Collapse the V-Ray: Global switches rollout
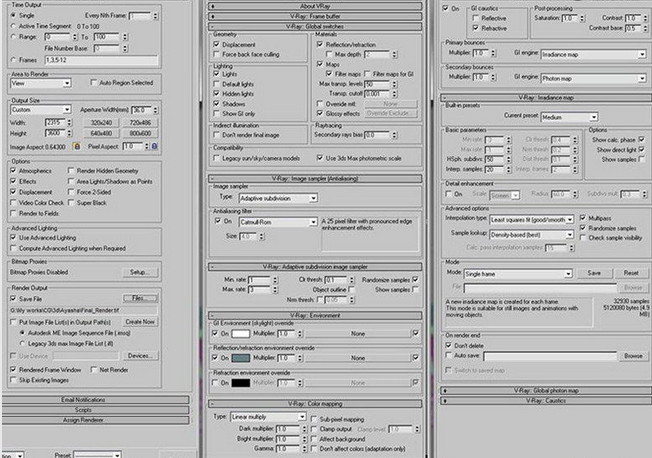The image size is (652, 458). click(x=315, y=27)
